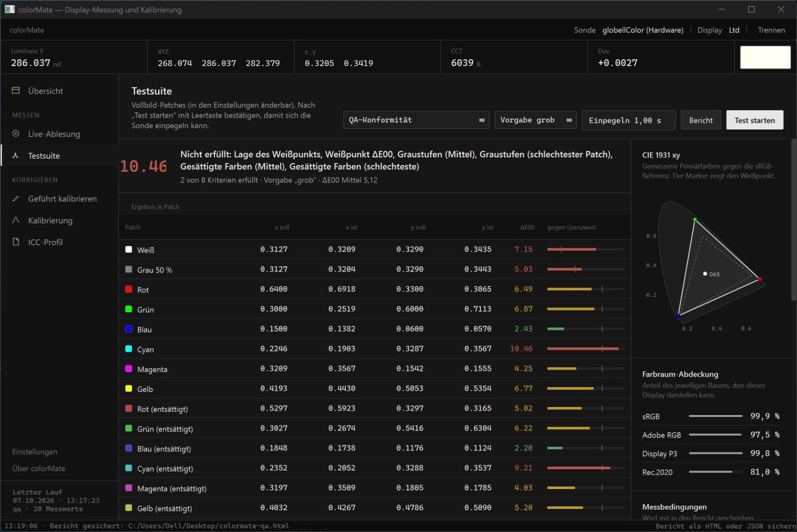Open Über colorMate entry
This screenshot has width=797, height=532.
click(x=39, y=469)
